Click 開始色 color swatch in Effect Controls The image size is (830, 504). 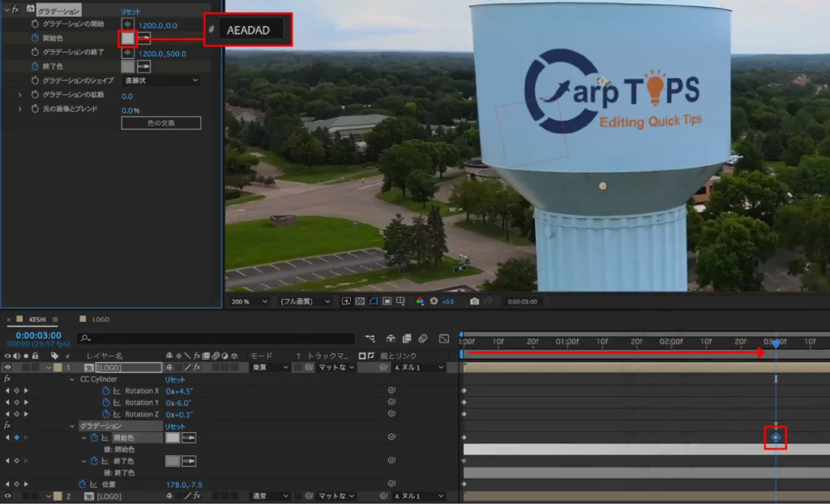click(127, 38)
